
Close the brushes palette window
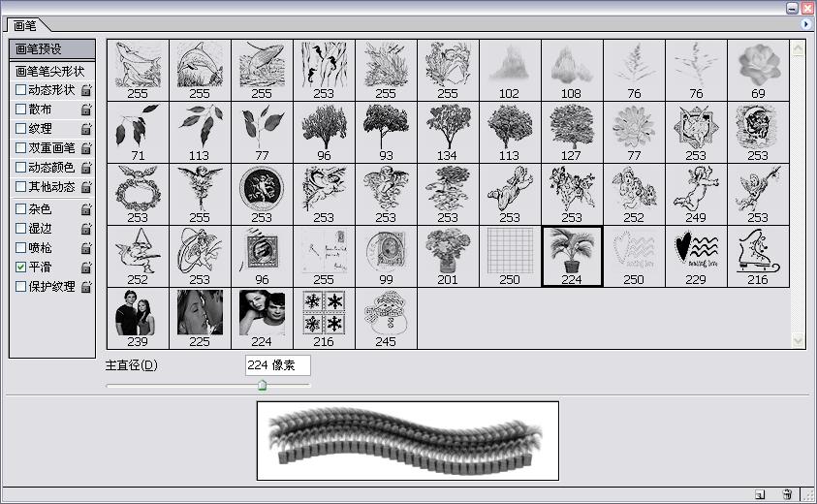[x=807, y=8]
